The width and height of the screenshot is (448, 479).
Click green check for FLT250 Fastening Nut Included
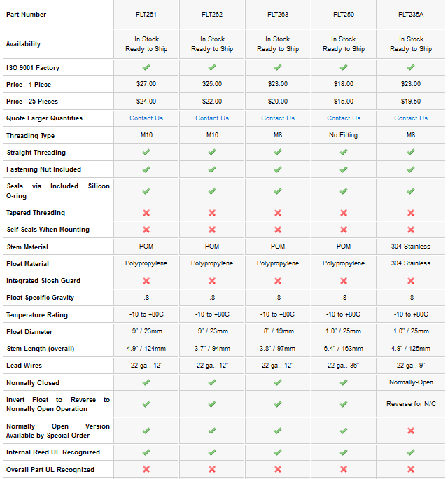click(344, 169)
